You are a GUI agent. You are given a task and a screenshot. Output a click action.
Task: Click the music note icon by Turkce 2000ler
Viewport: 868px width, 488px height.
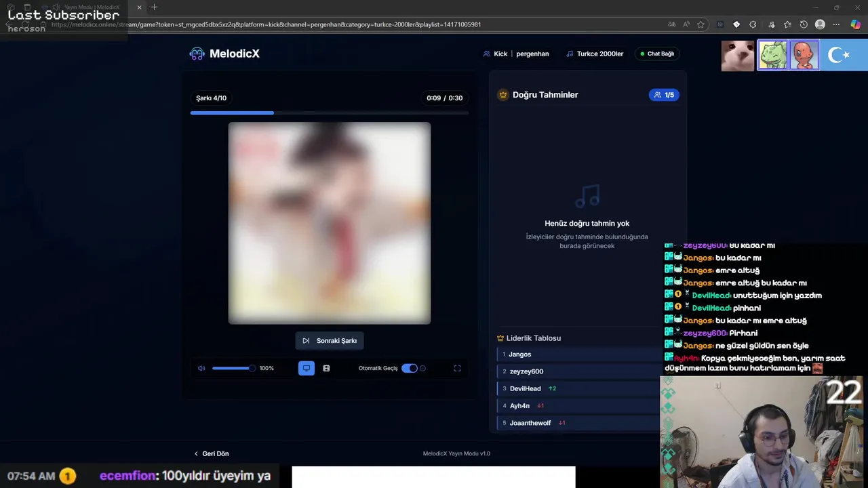point(570,54)
